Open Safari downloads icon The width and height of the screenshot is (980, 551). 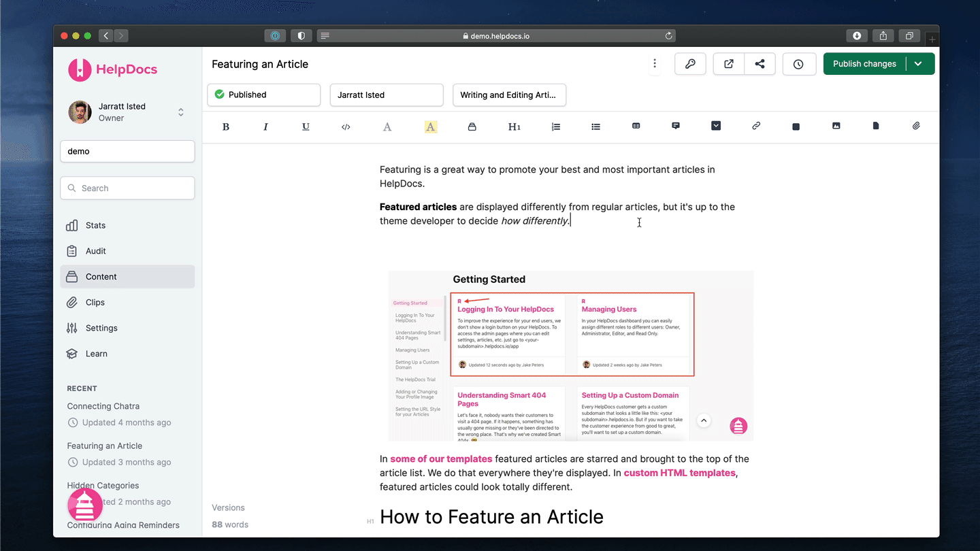click(857, 36)
